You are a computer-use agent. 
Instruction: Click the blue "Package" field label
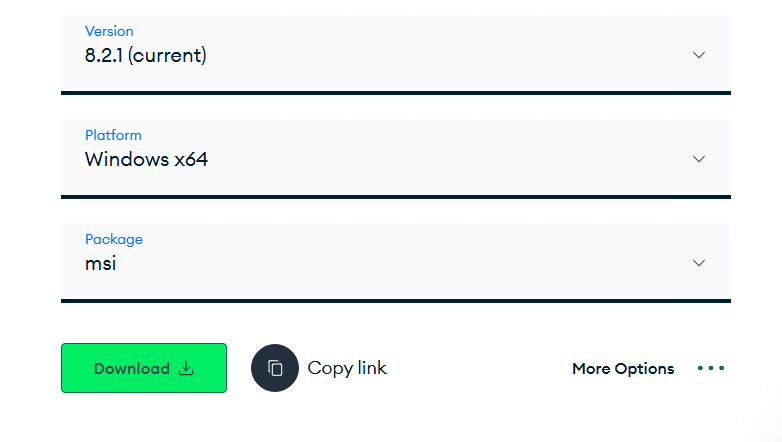click(114, 239)
